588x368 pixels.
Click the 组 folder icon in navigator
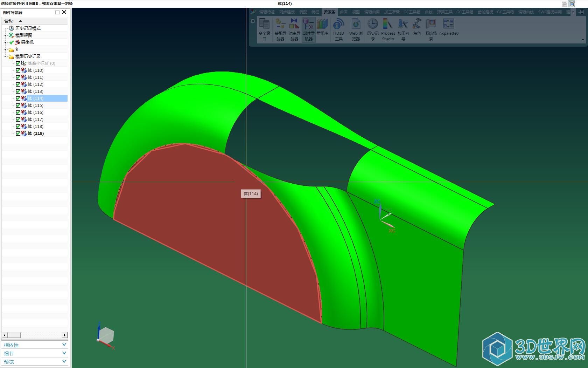tap(11, 49)
